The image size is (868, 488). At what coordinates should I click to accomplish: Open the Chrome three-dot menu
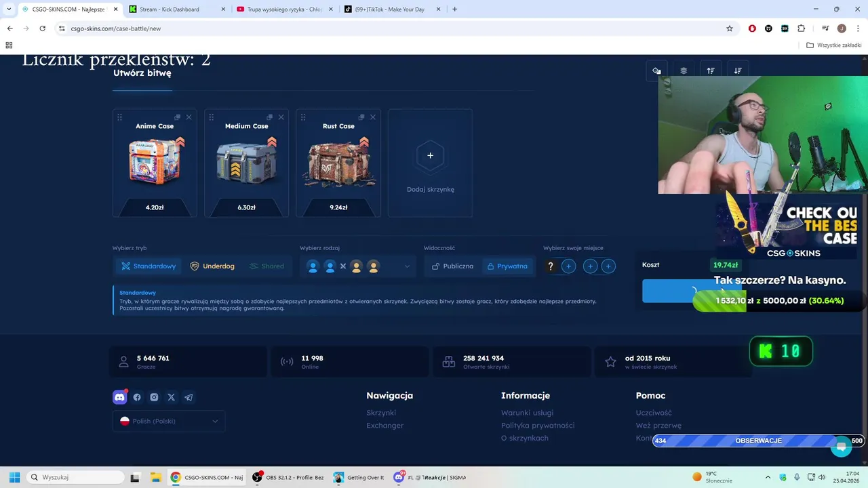pos(858,28)
